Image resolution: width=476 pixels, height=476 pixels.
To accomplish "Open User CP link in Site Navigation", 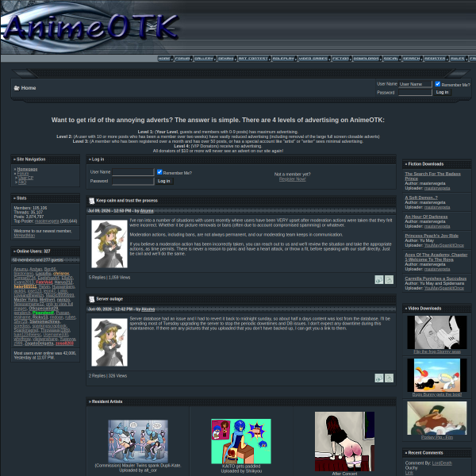I will [x=26, y=178].
